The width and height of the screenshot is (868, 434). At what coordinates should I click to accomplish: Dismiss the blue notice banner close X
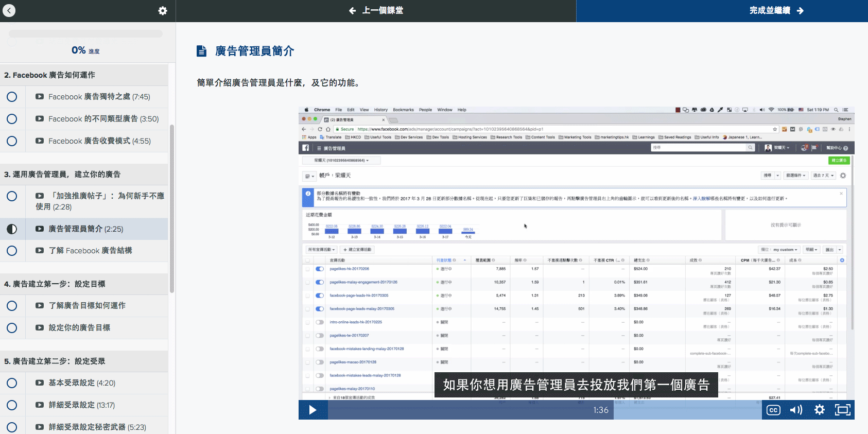pos(841,194)
